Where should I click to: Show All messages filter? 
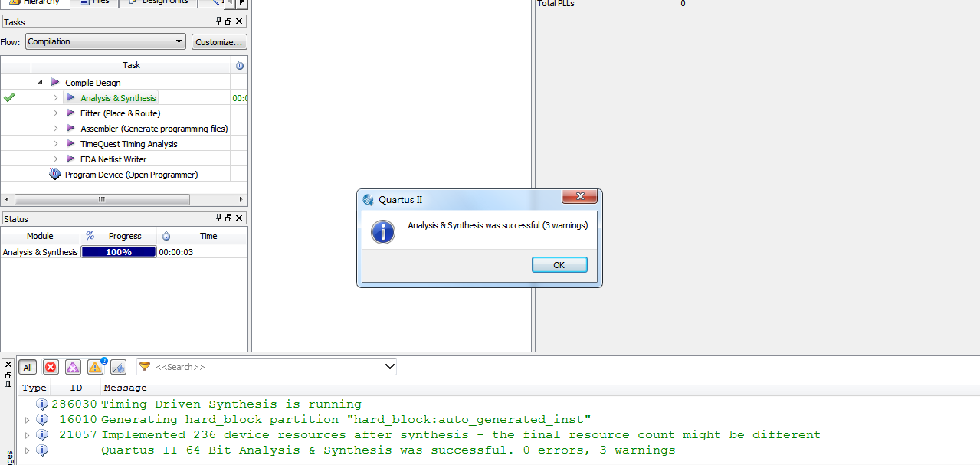click(x=28, y=367)
